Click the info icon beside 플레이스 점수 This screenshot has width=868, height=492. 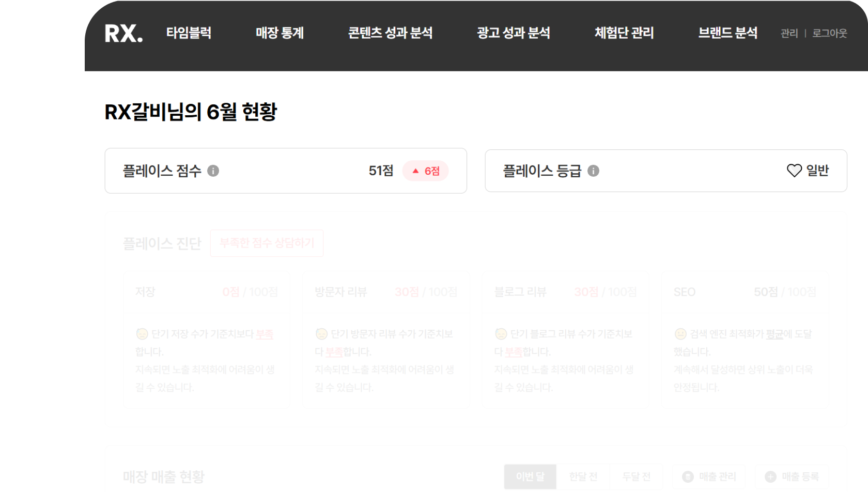pyautogui.click(x=213, y=171)
